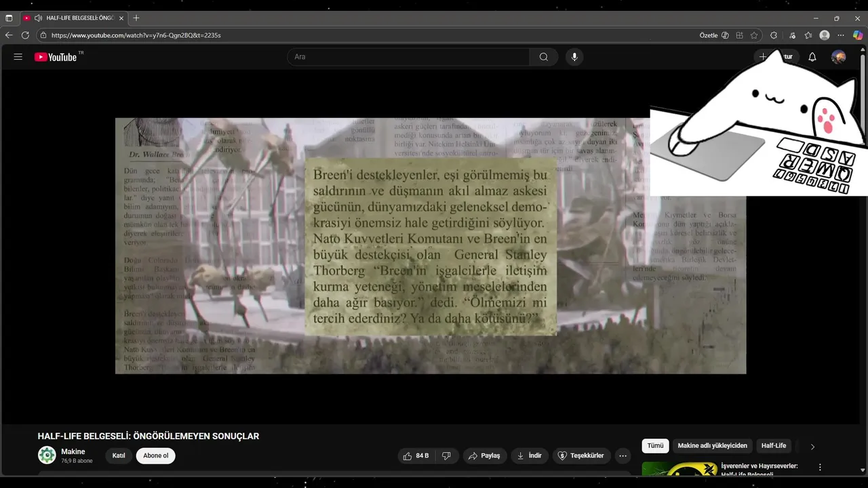Open İşverenler ve Hayırseverler video thumbnail
Screen dimensions: 868x488
pyautogui.click(x=679, y=468)
